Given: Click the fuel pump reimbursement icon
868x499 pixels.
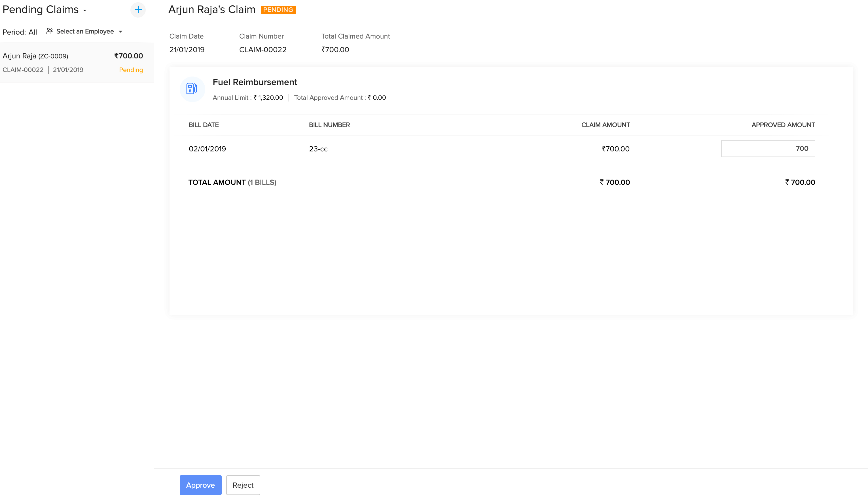Looking at the screenshot, I should point(192,89).
